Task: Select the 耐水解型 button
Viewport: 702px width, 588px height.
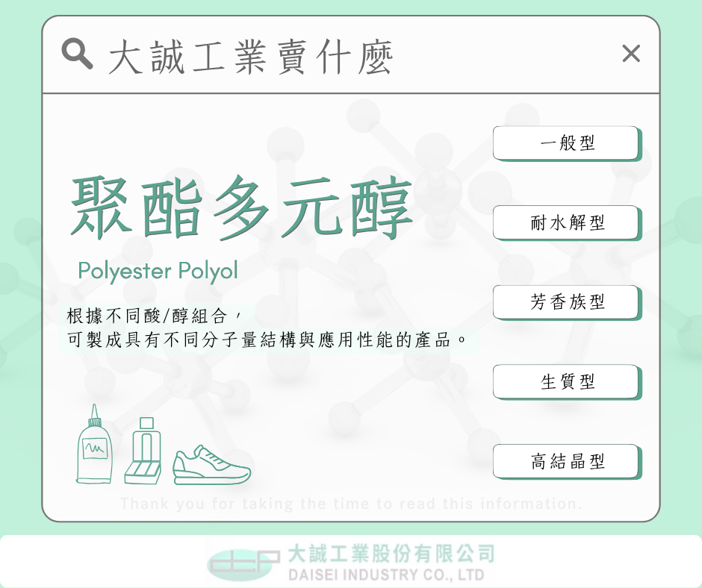Action: pyautogui.click(x=567, y=223)
